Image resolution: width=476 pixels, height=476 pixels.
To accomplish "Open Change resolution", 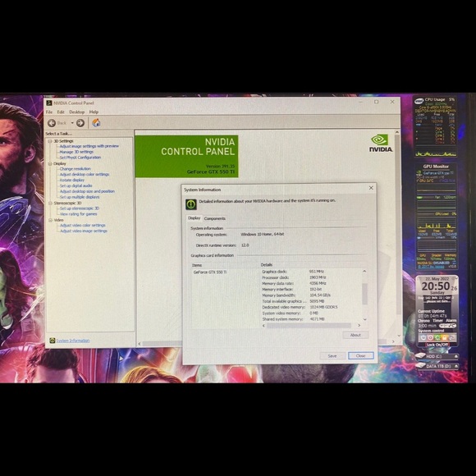I will pyautogui.click(x=75, y=169).
